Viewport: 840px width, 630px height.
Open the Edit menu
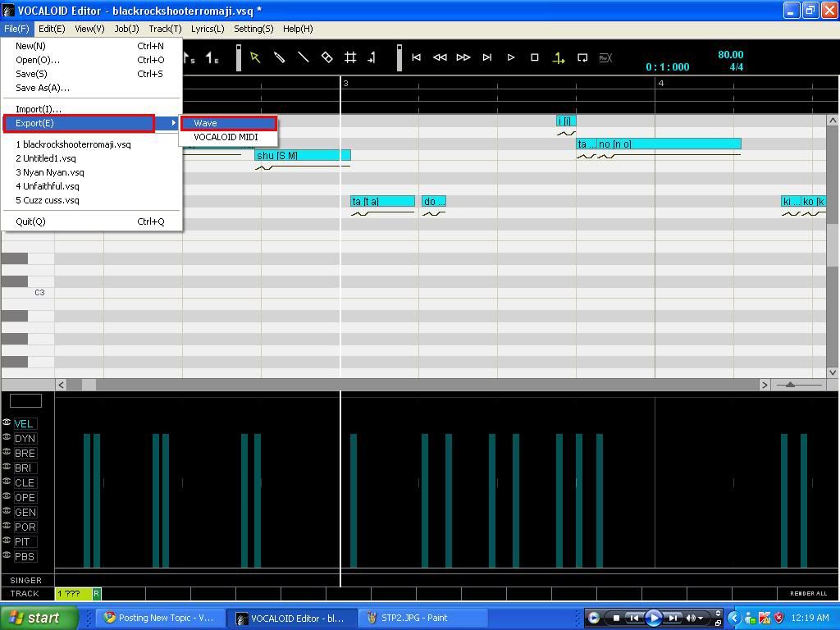(x=52, y=29)
